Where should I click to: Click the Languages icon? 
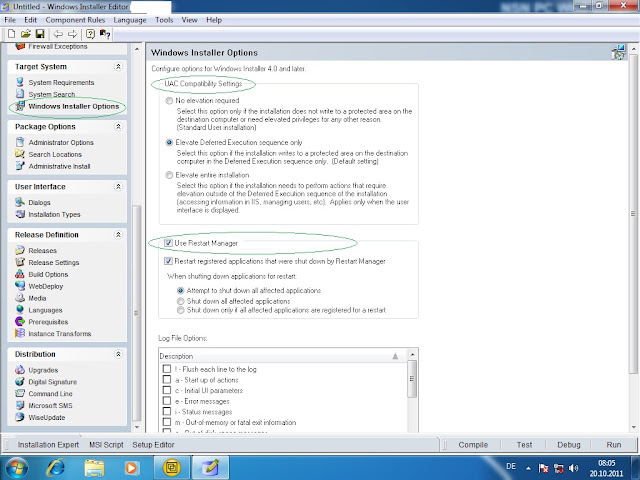[x=20, y=309]
